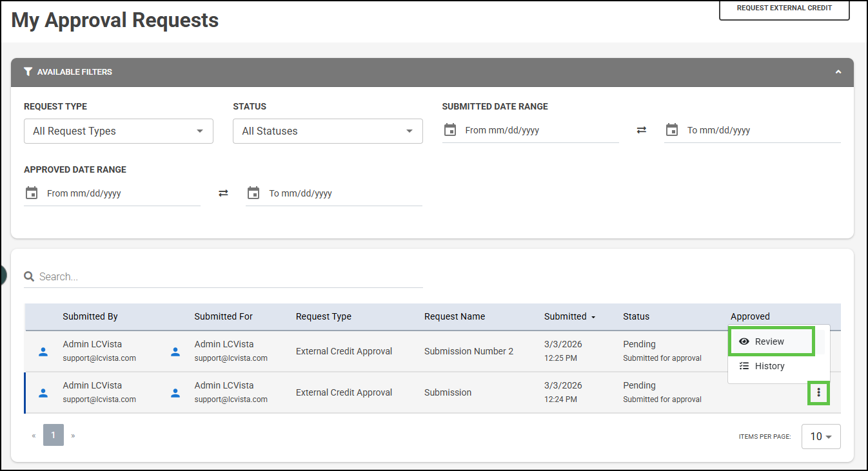The width and height of the screenshot is (868, 471).
Task: Click swap arrows icon in Submitted Date Range
Action: point(641,130)
